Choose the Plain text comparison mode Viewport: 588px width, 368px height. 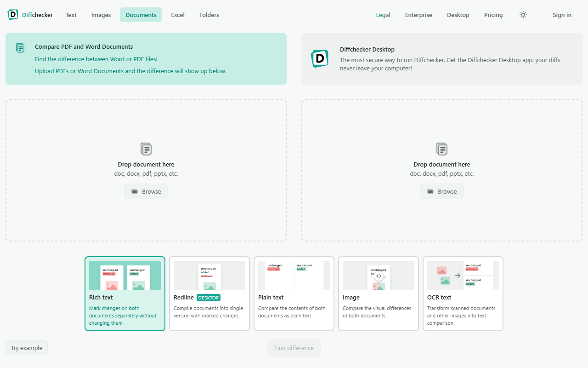tap(294, 293)
